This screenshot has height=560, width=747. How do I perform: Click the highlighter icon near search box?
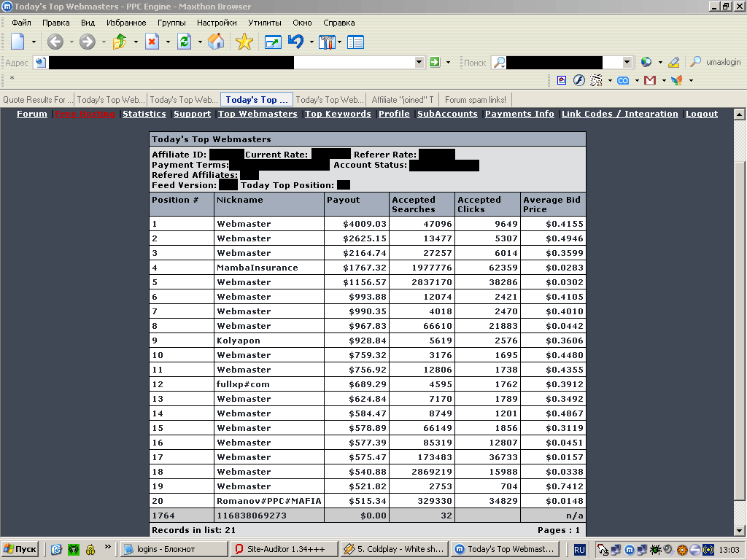(x=673, y=63)
